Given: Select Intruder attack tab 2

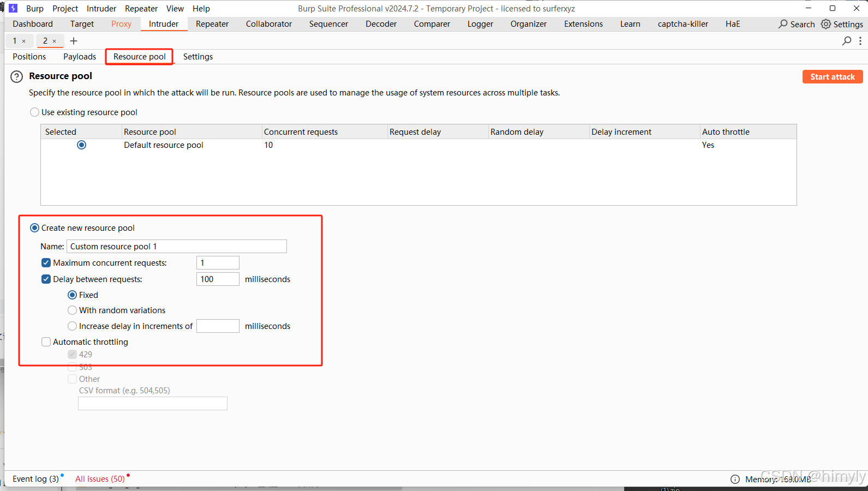Looking at the screenshot, I should pos(45,41).
